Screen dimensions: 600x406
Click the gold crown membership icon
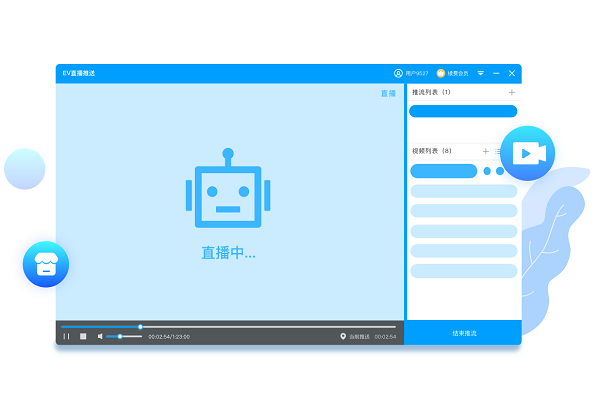point(441,73)
